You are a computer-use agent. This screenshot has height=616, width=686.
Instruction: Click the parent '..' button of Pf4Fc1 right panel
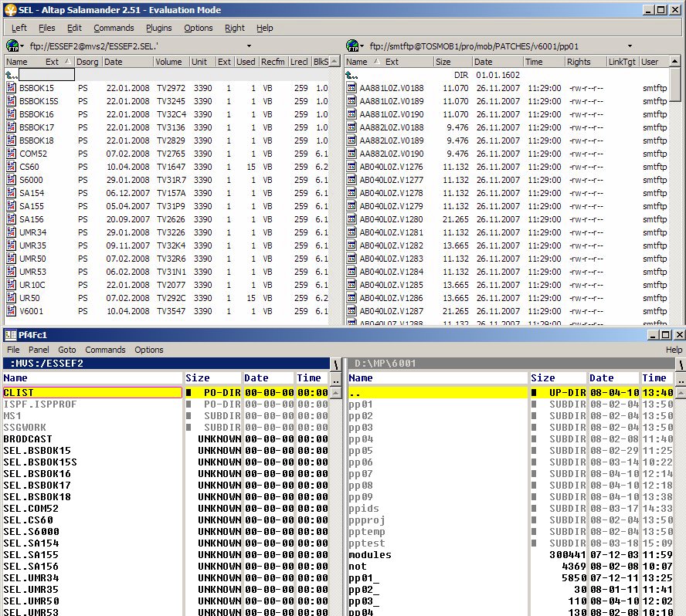[681, 378]
